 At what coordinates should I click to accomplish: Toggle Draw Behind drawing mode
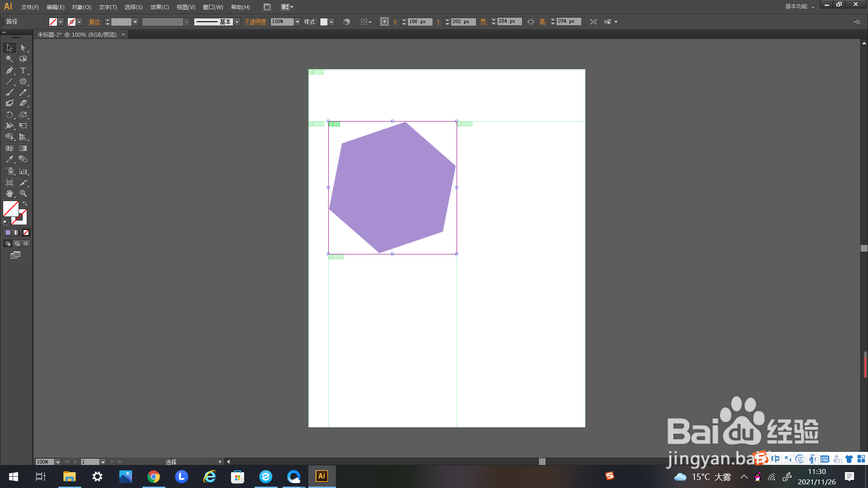coord(17,244)
